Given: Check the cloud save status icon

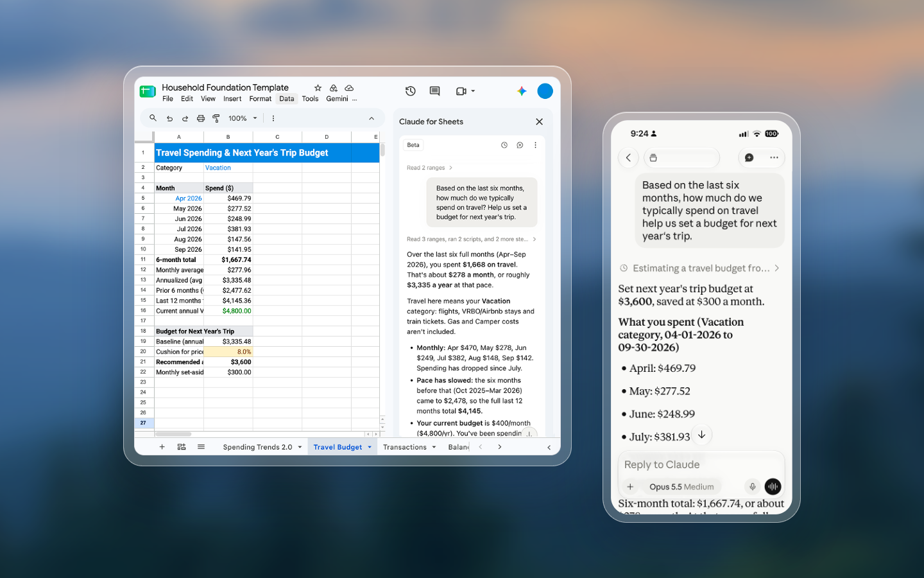Looking at the screenshot, I should (349, 88).
